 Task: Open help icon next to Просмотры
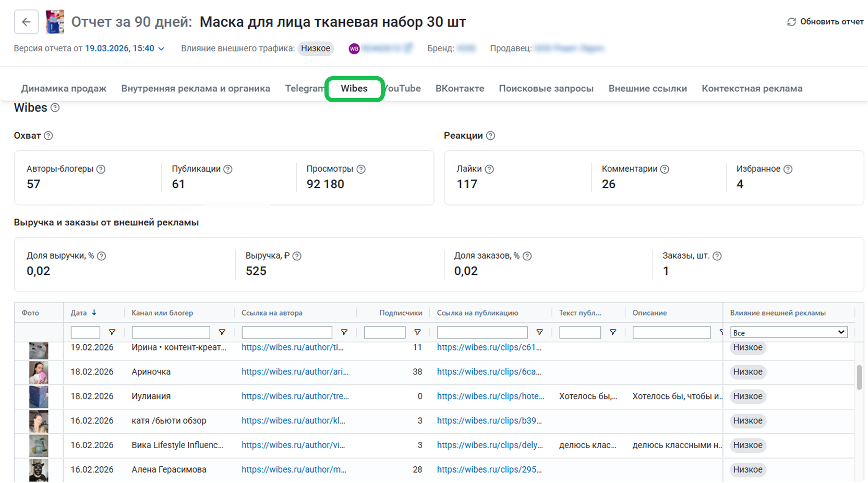(x=361, y=169)
